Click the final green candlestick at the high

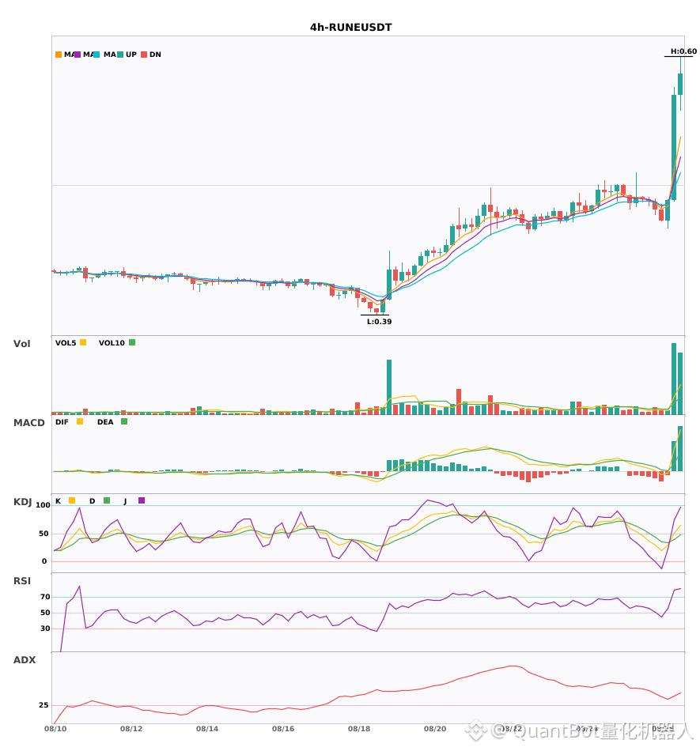click(680, 85)
